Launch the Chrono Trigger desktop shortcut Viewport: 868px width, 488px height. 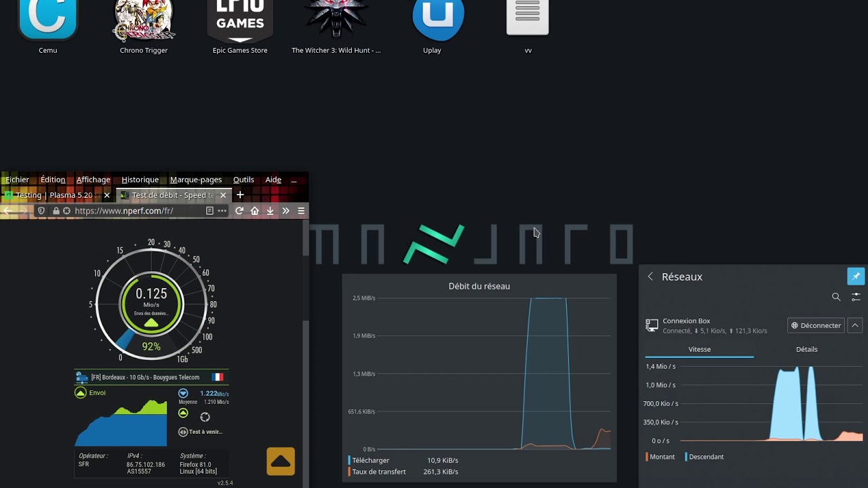click(144, 27)
